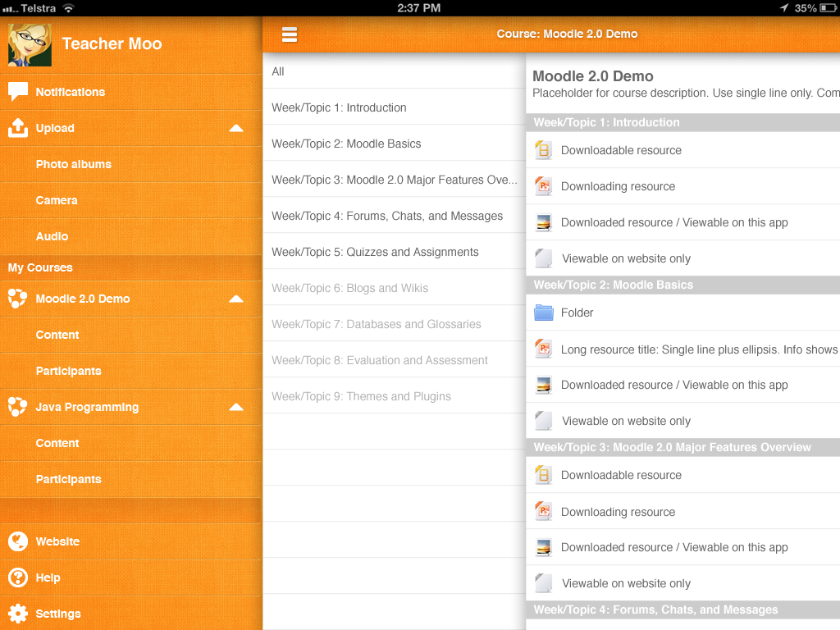Tap the Notifications speech bubble icon
840x630 pixels.
pos(18,92)
